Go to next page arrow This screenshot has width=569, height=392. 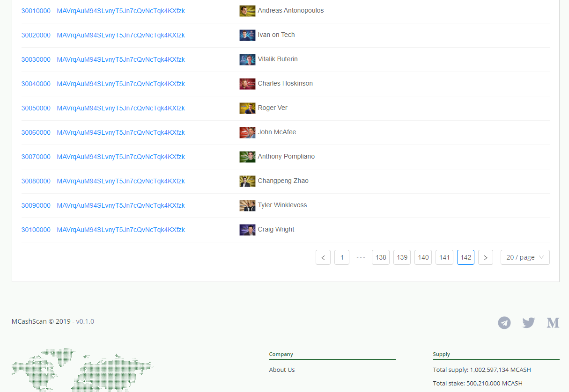pos(486,257)
